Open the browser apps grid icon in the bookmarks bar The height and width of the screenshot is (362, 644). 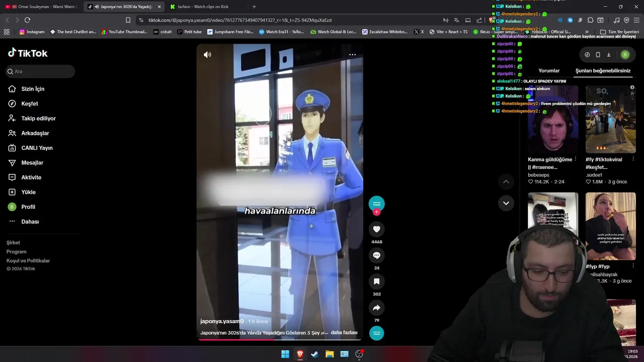tap(7, 32)
